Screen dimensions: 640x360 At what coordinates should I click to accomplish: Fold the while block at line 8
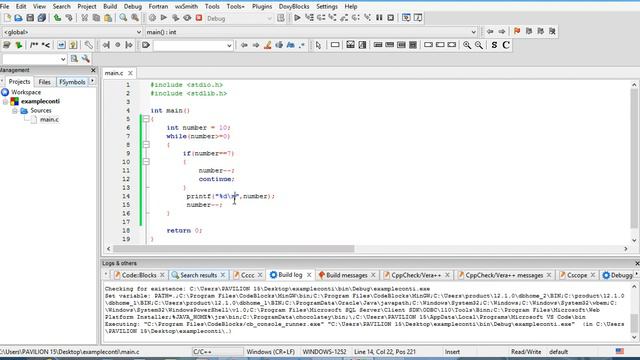point(146,144)
